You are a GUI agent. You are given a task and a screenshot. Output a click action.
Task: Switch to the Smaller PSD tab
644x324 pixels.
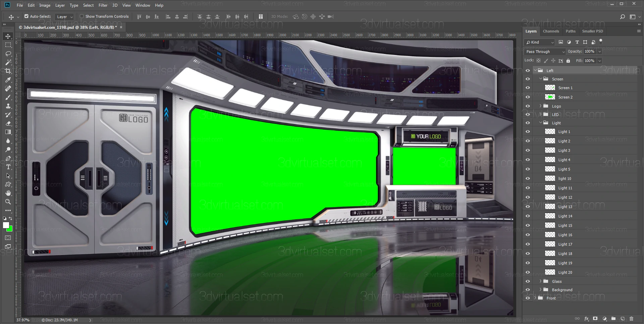[592, 31]
